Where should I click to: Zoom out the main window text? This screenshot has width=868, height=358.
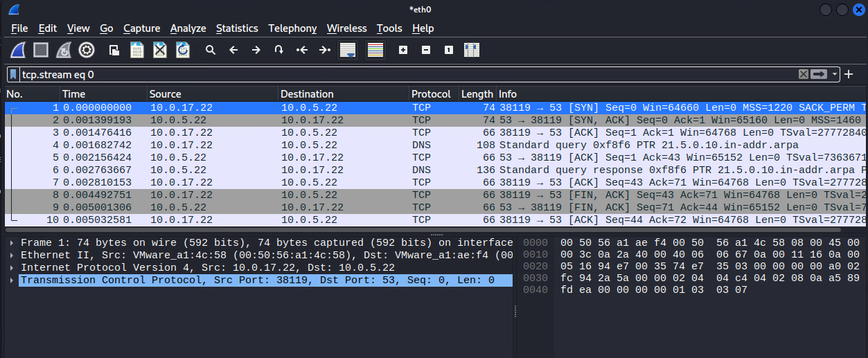(426, 50)
